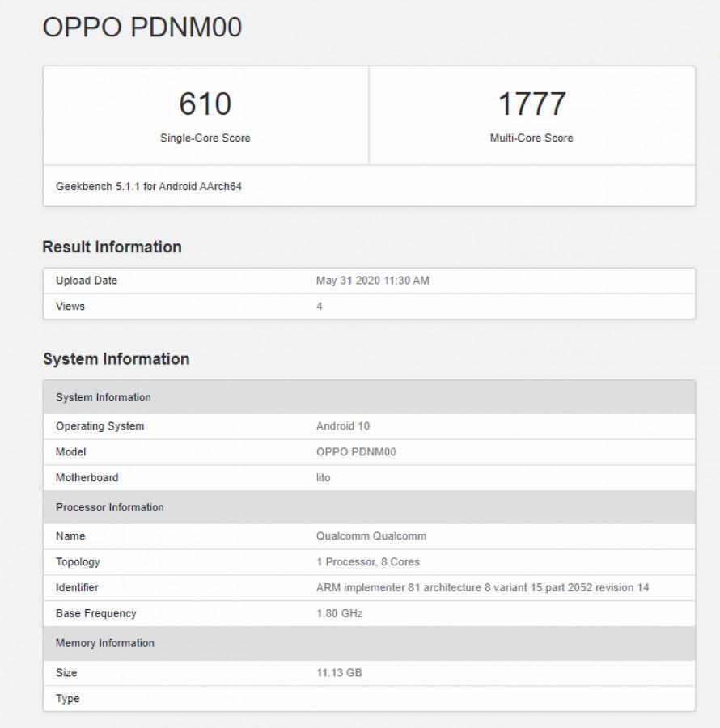This screenshot has width=720, height=728.
Task: Click the Base Frequency label
Action: tap(95, 613)
